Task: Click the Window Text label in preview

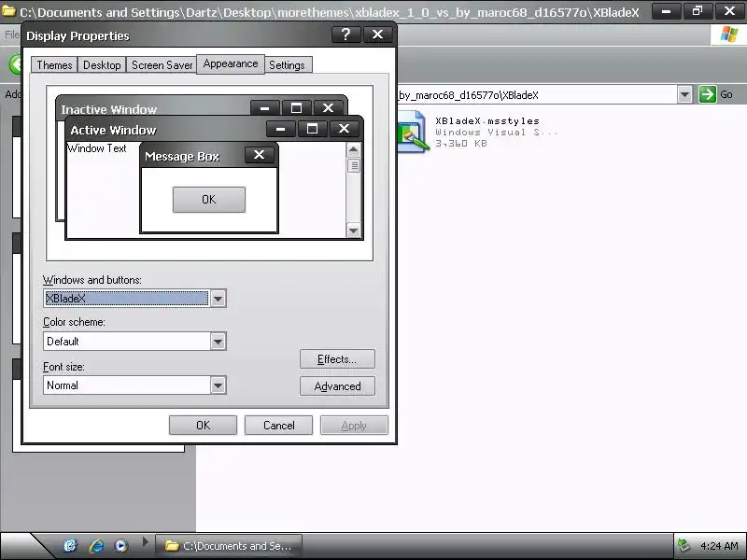Action: pyautogui.click(x=97, y=148)
